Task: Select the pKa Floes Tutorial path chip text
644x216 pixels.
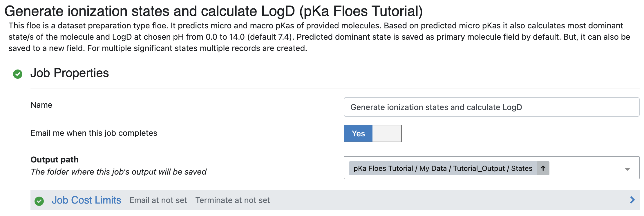Action: [443, 168]
